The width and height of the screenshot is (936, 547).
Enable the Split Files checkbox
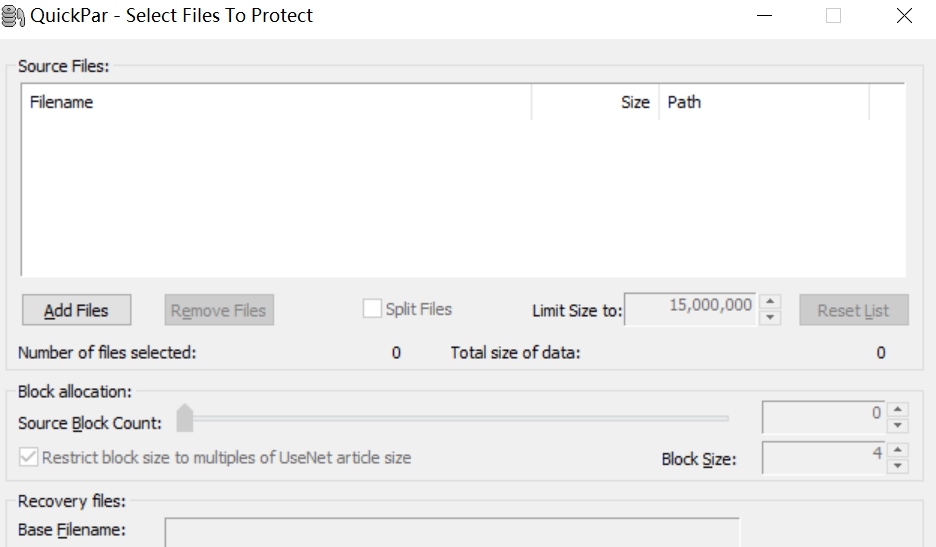[x=372, y=309]
